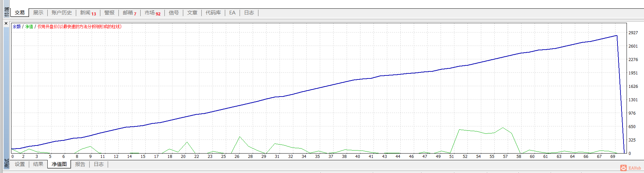Click x-axis label 69

tap(613, 157)
